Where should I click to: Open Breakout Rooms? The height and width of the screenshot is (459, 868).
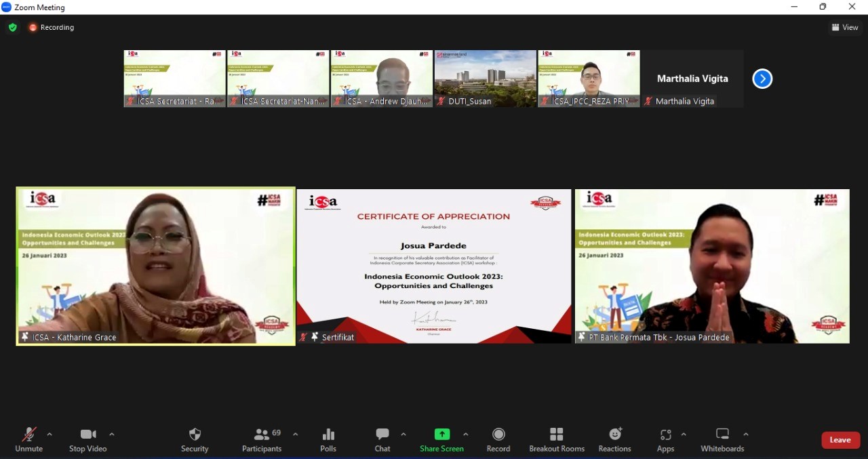coord(556,439)
